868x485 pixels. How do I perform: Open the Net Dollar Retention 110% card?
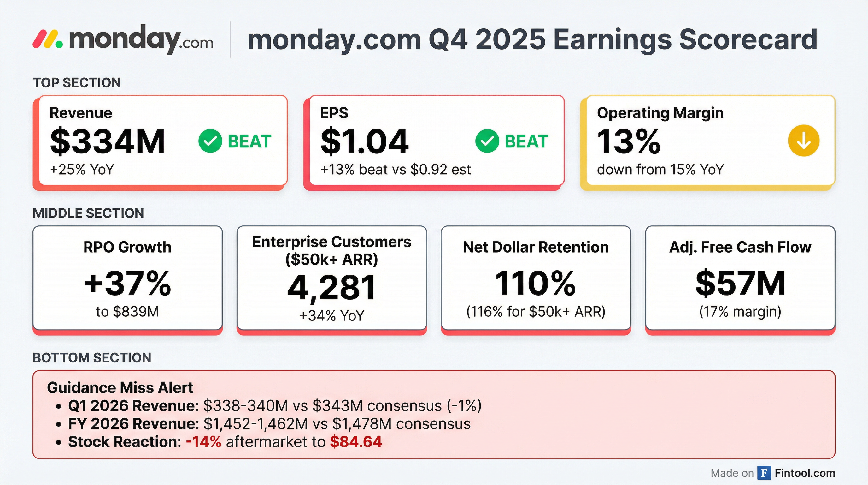tap(536, 278)
